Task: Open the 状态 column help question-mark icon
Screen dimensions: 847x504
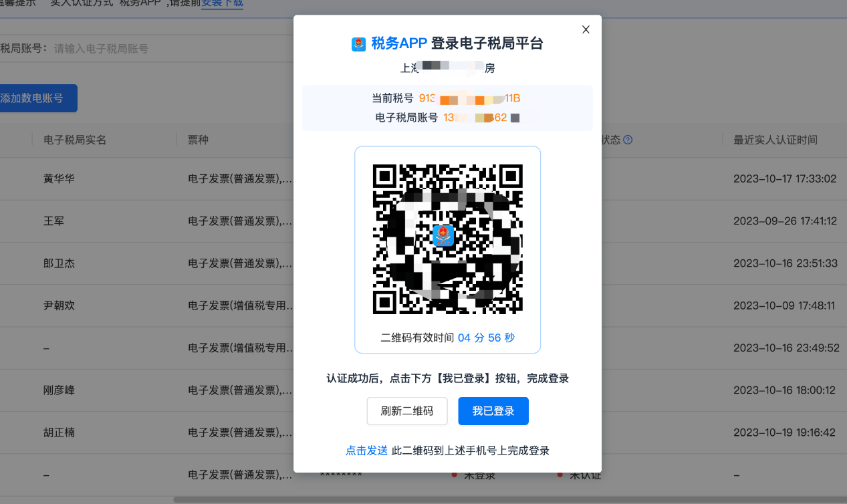Action: (x=627, y=139)
